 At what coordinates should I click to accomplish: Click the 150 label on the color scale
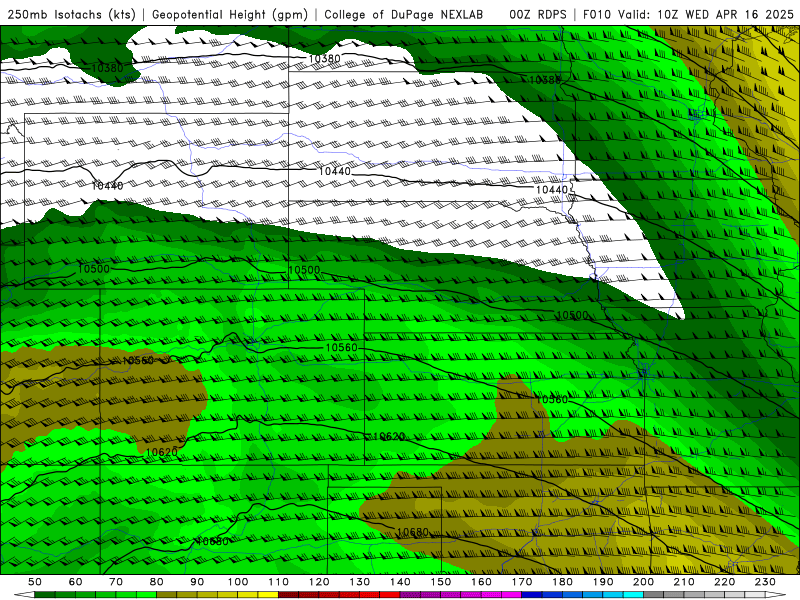point(440,582)
